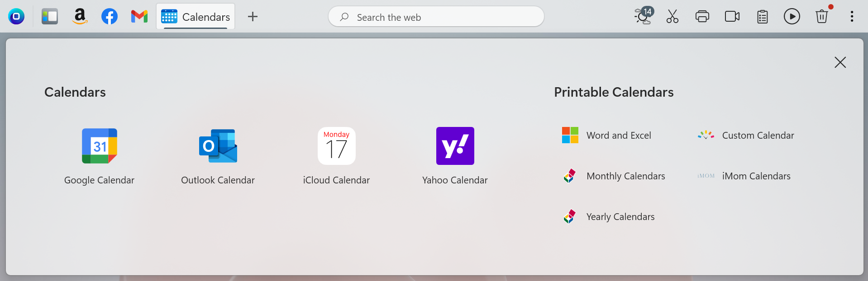Click the video camera recorder icon
The height and width of the screenshot is (281, 868).
tap(732, 17)
